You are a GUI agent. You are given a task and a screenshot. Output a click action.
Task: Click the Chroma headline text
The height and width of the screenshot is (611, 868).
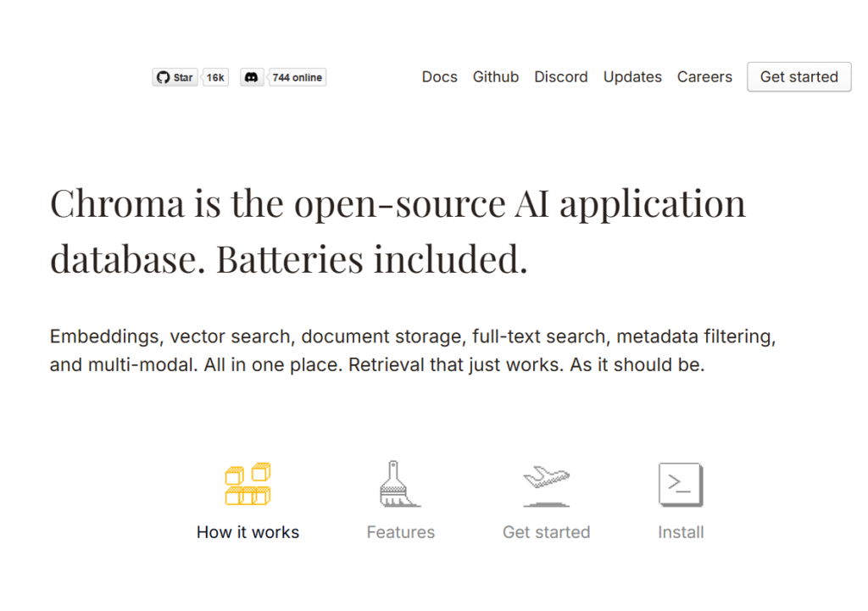tap(398, 231)
